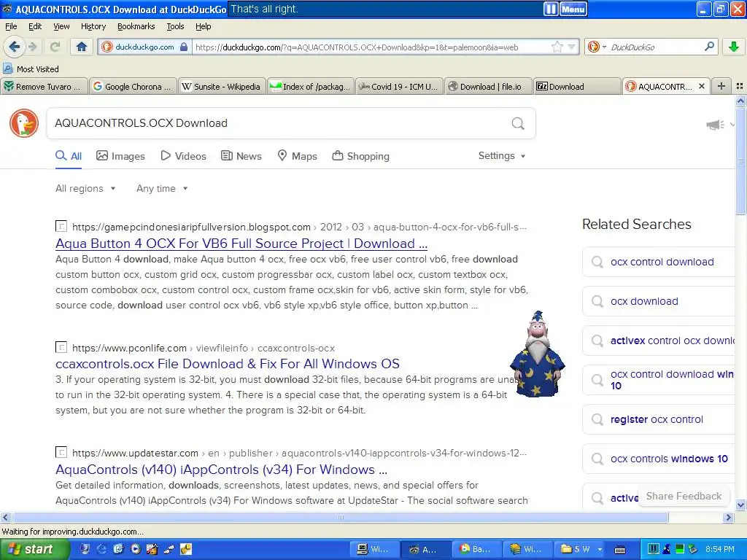The image size is (747, 560).
Task: Open the Home page icon
Action: pos(82,47)
